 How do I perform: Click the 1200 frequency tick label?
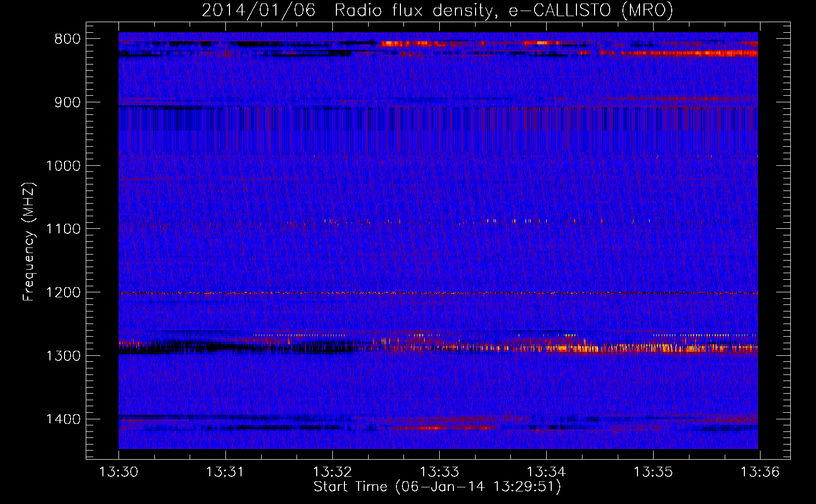[x=64, y=293]
